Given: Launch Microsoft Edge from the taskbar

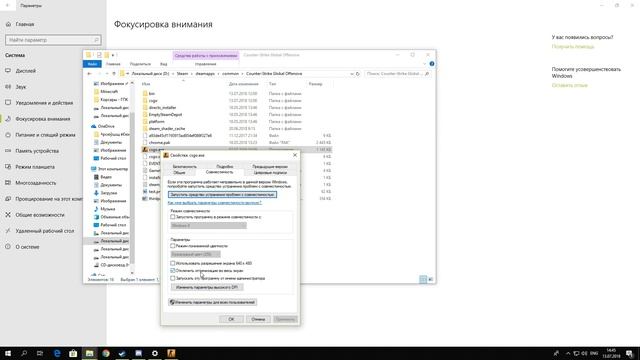Looking at the screenshot, I should [57, 353].
